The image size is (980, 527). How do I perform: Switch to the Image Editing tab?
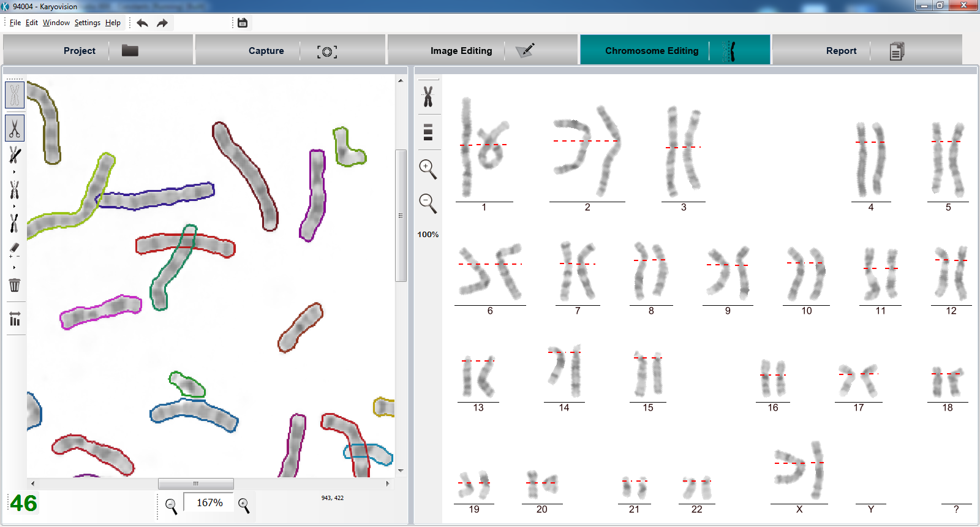click(x=461, y=51)
